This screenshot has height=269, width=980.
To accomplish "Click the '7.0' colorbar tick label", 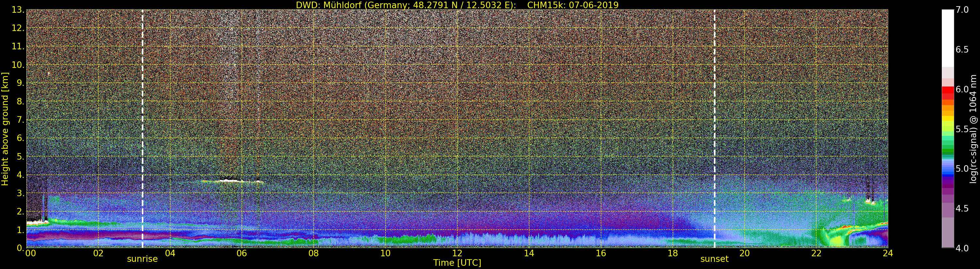I will click(x=962, y=10).
